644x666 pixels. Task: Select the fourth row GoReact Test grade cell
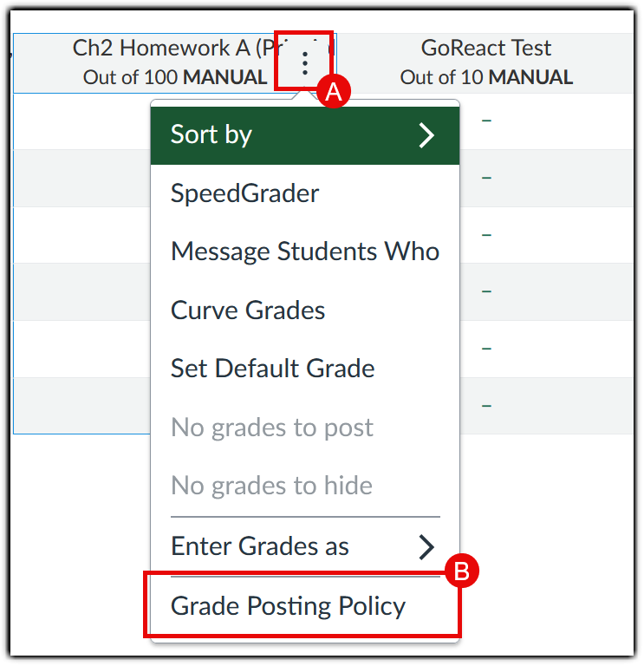pos(486,291)
